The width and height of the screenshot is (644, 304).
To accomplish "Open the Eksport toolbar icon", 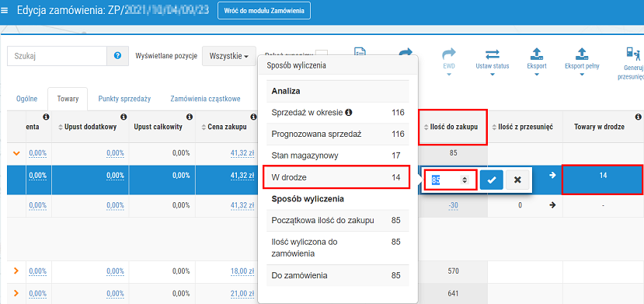I will coord(536,54).
